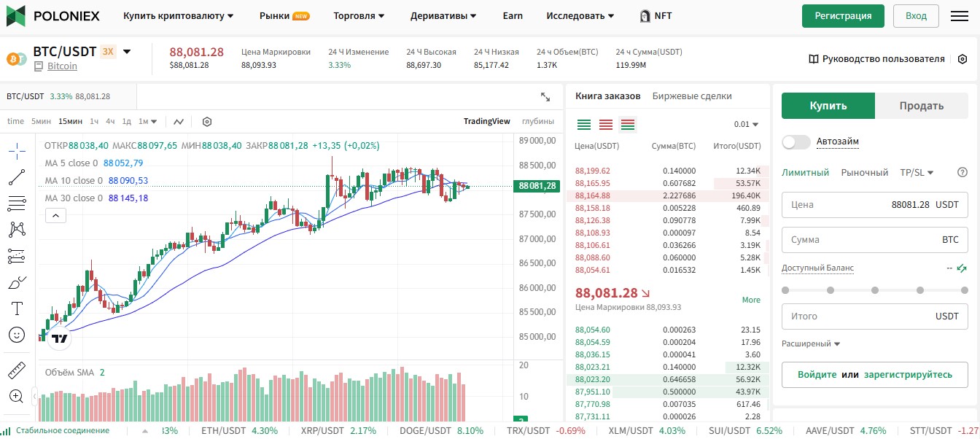
Task: Select 4h chart interval
Action: 110,122
